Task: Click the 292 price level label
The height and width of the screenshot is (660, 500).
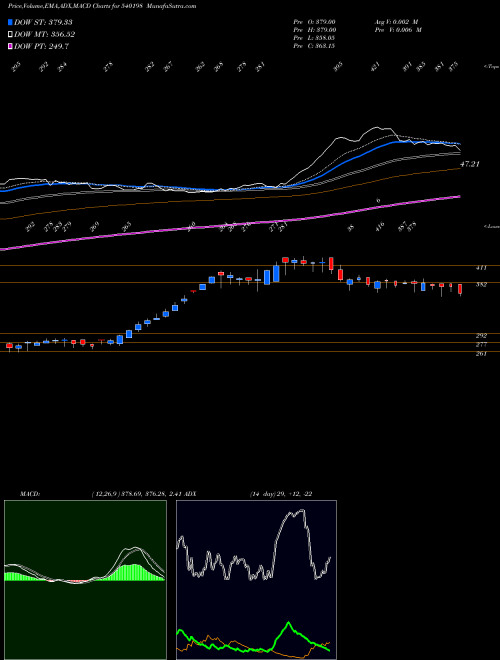Action: tap(481, 336)
